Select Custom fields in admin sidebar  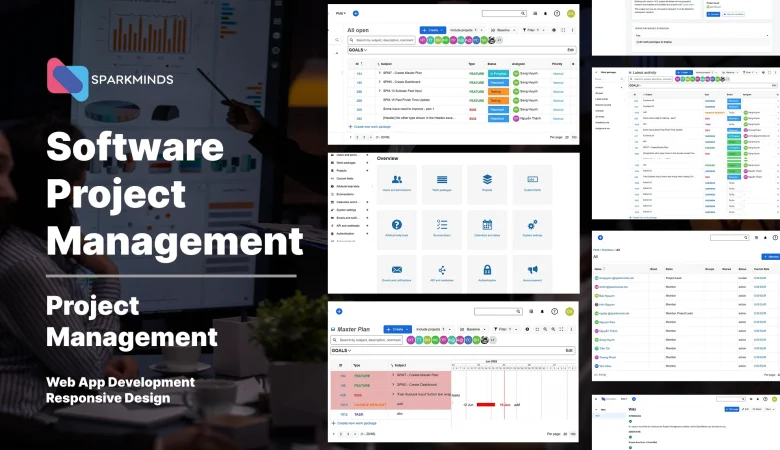[x=345, y=179]
